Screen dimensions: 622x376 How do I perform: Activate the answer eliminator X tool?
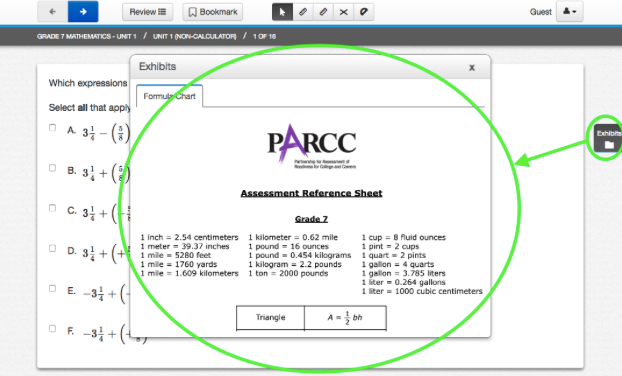coord(344,12)
